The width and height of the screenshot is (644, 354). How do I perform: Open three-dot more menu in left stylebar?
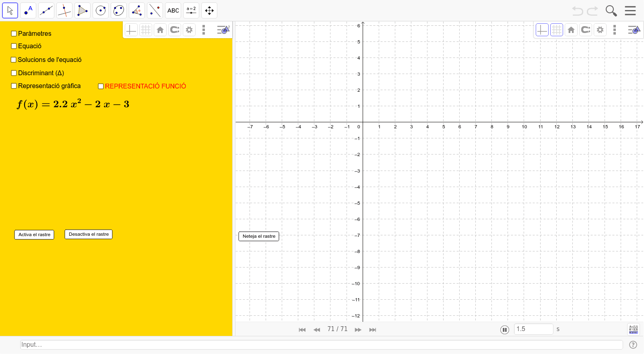[204, 30]
